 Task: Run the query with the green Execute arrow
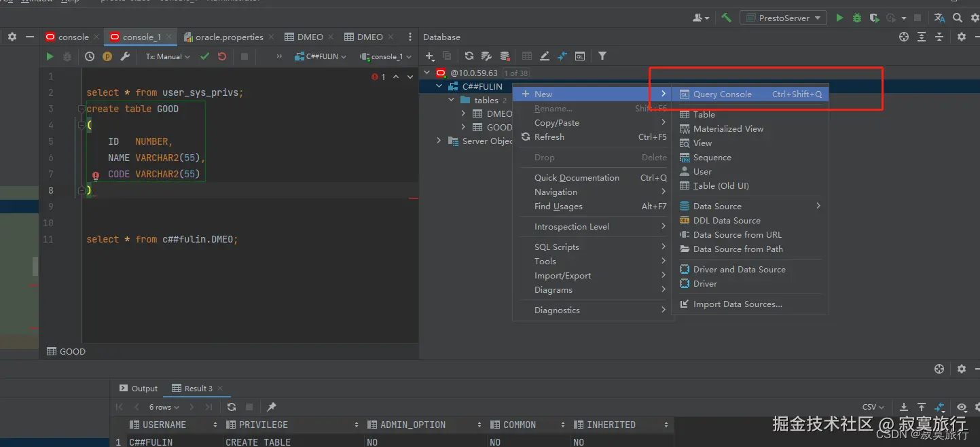pyautogui.click(x=50, y=57)
